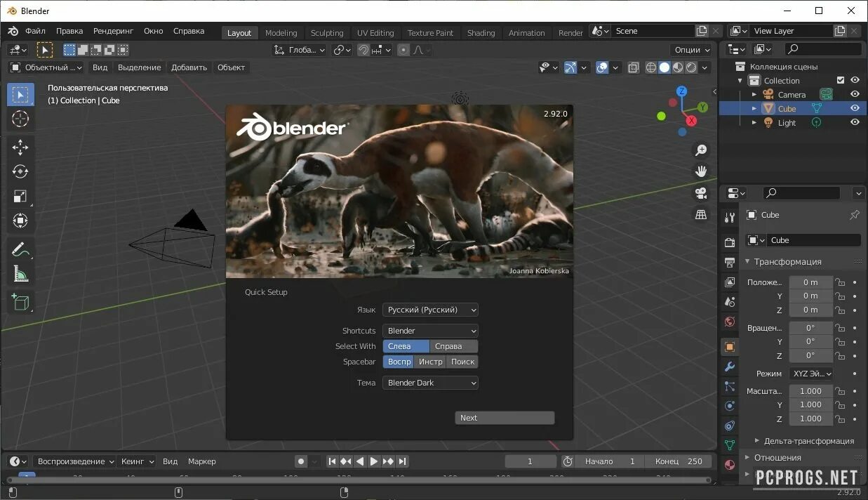Open the Modifiers properties tab (wrench)
868x500 pixels.
pyautogui.click(x=730, y=367)
